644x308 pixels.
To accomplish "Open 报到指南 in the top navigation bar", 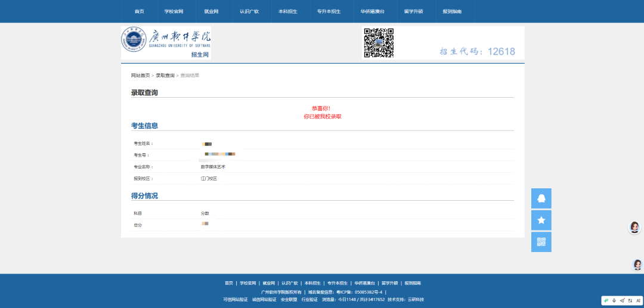I will pyautogui.click(x=452, y=11).
